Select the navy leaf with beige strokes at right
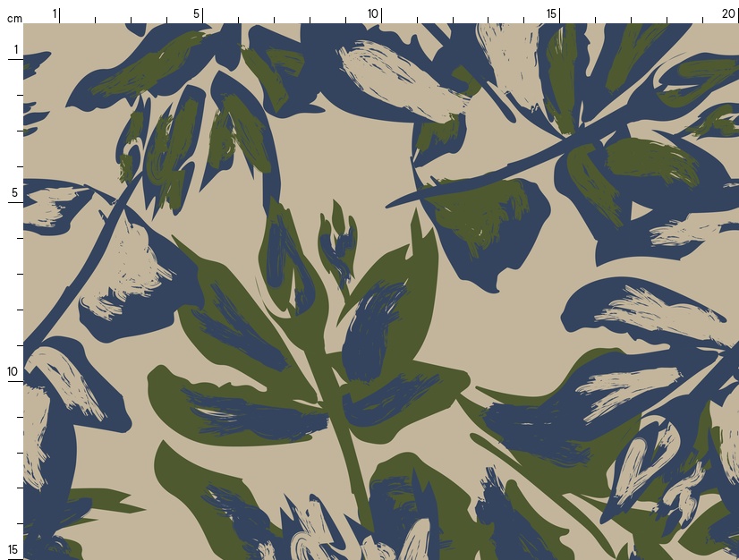The image size is (739, 560). (644, 313)
